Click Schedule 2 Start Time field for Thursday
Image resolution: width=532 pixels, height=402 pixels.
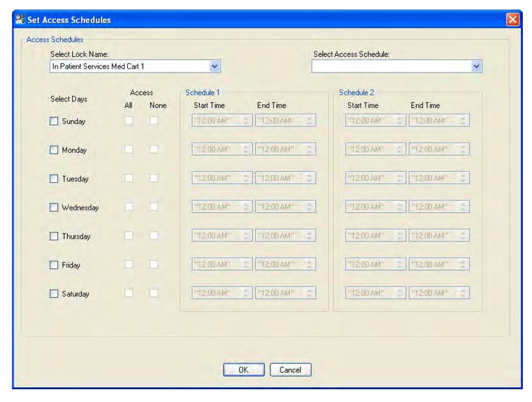click(x=376, y=236)
